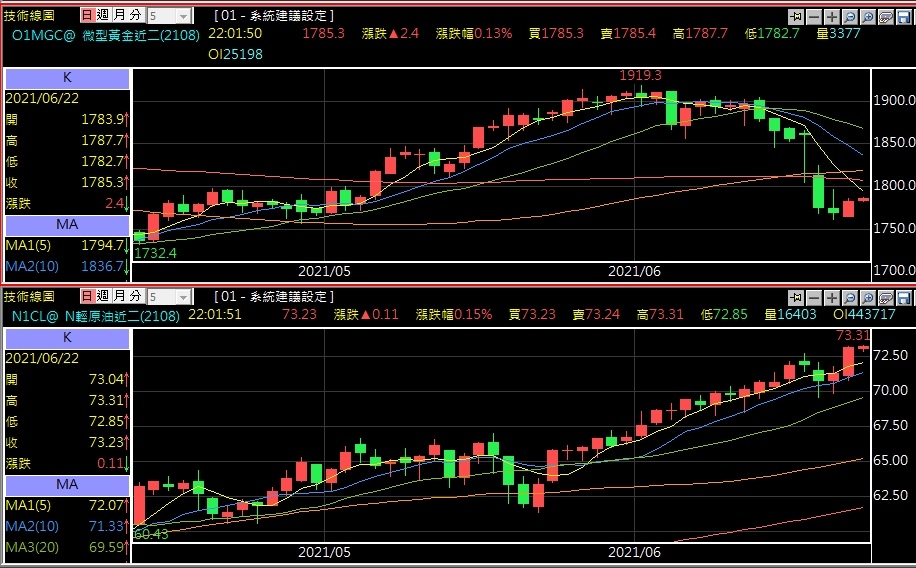
Task: Switch crude oil chart to minute (分) period
Action: 136,296
